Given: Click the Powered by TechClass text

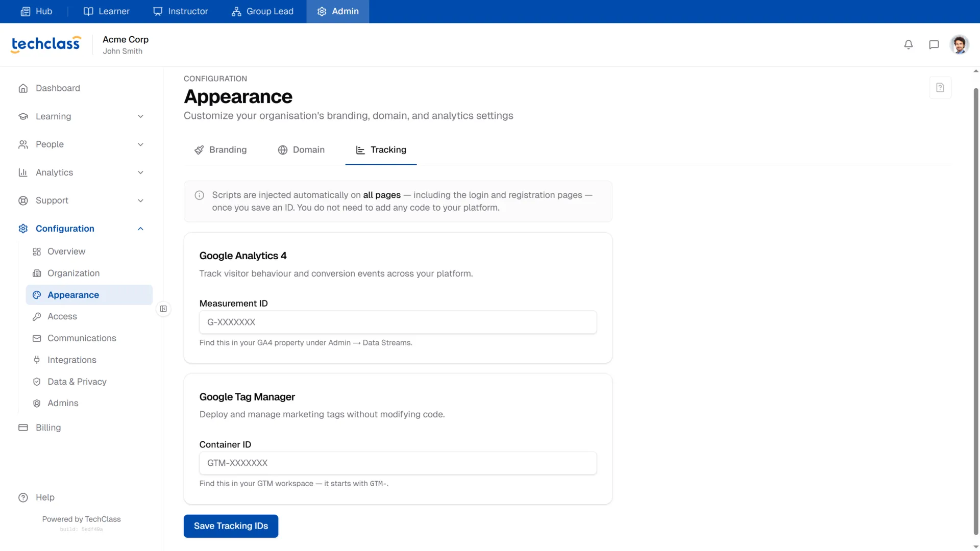Looking at the screenshot, I should [82, 519].
